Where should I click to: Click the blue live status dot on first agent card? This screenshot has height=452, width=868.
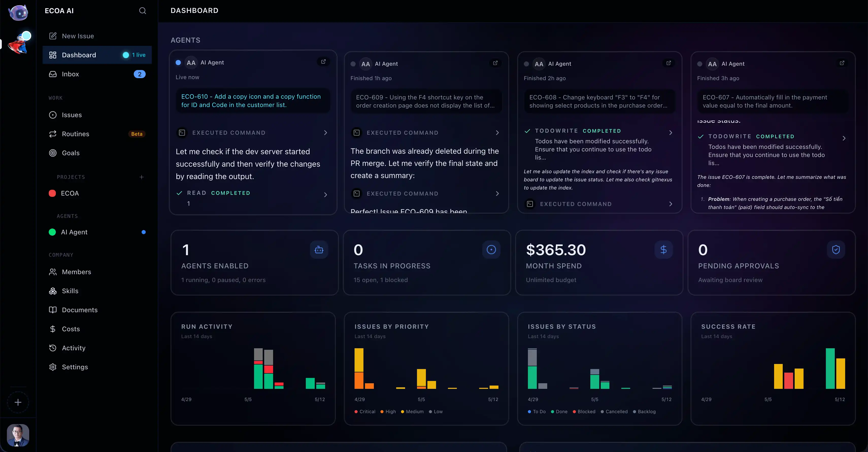click(178, 63)
